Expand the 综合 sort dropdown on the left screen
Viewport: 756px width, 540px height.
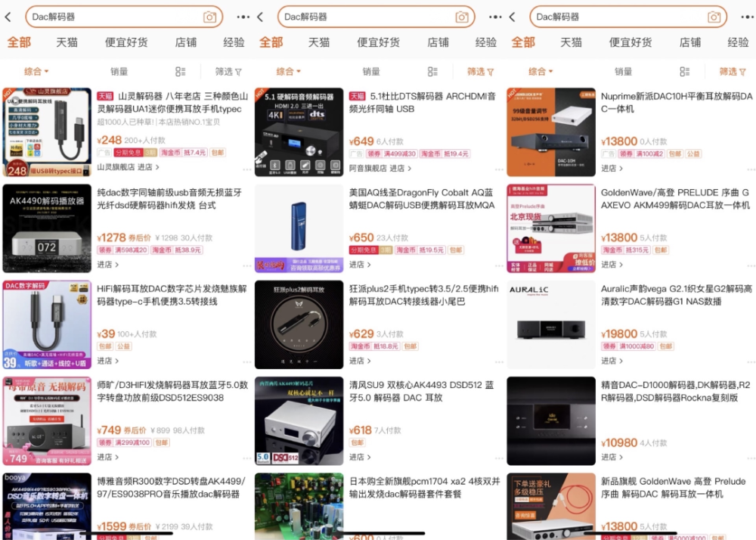pyautogui.click(x=36, y=71)
